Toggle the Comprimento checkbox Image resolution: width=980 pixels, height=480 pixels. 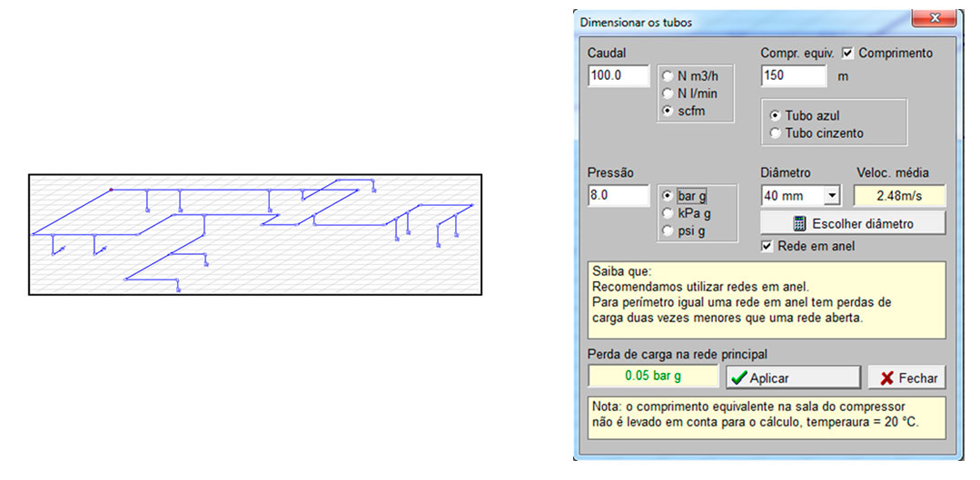[848, 54]
